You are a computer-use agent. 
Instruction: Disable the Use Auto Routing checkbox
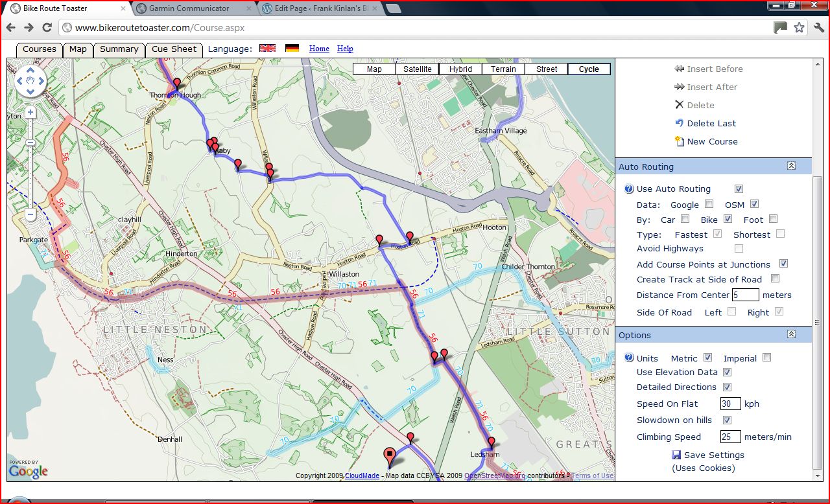tap(738, 189)
